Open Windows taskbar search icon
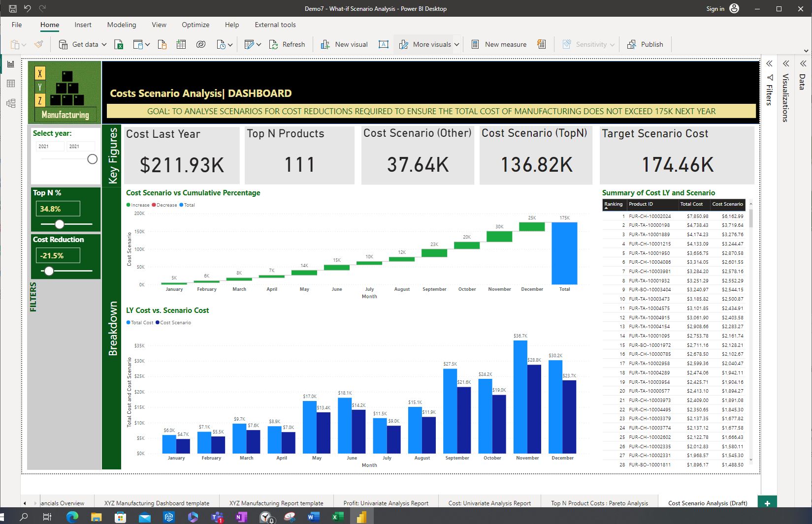 (x=24, y=517)
